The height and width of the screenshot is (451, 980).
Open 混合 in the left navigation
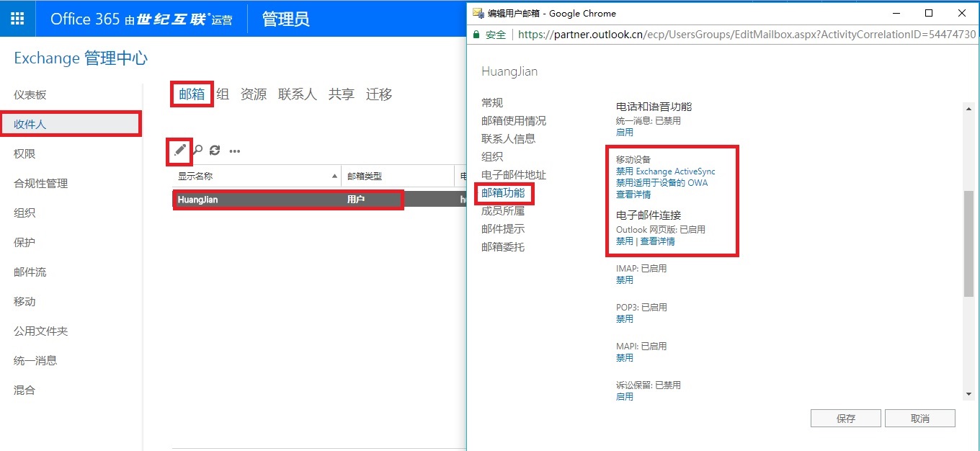click(x=24, y=390)
